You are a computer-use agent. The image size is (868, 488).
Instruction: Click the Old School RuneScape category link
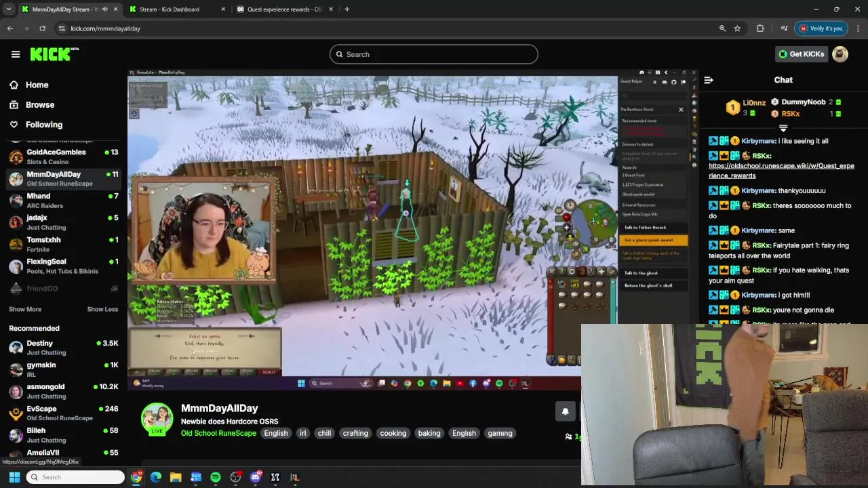(218, 433)
